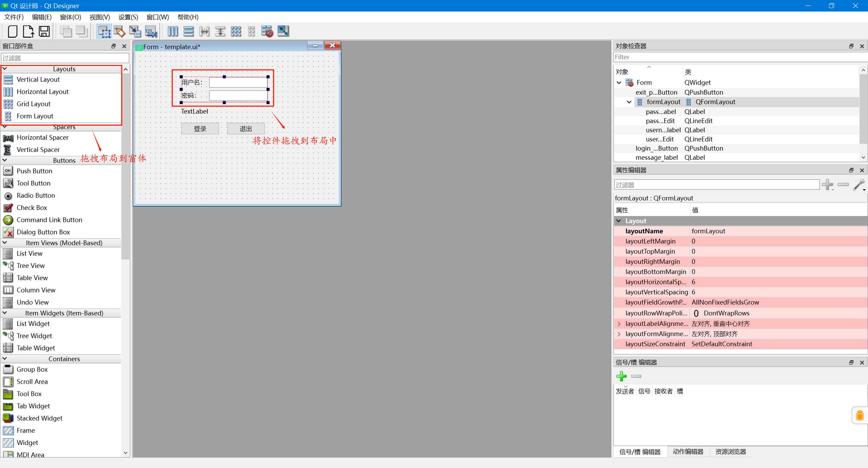The width and height of the screenshot is (868, 468).
Task: Select Form Layout in widget box
Action: click(35, 116)
